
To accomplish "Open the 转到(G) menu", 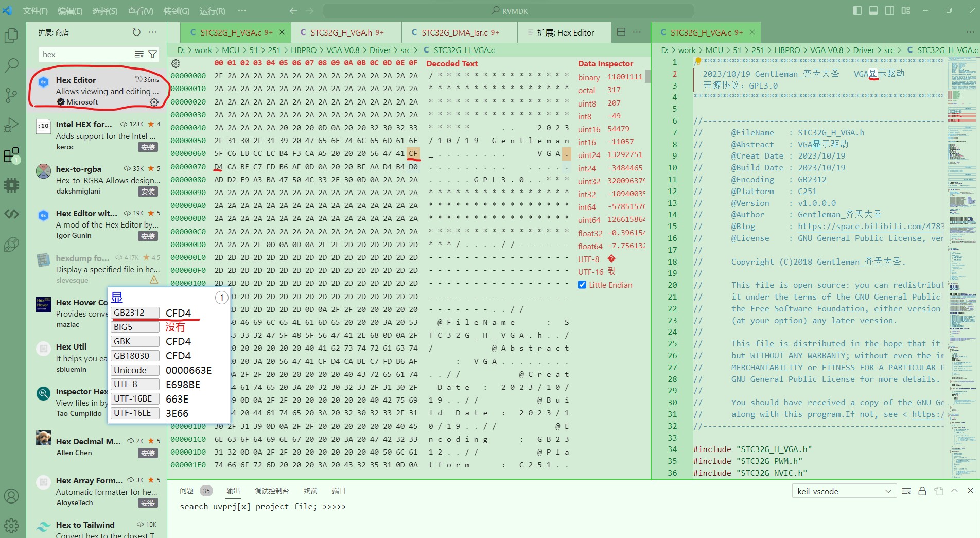I will [177, 11].
